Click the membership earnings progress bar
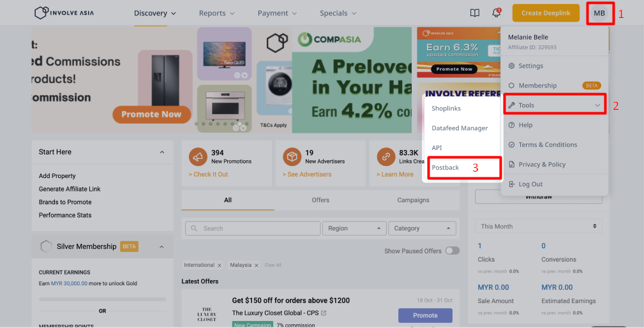 (102, 299)
